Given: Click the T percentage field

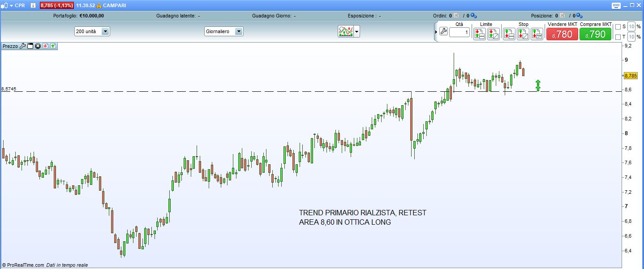Looking at the screenshot, I should tap(631, 36).
